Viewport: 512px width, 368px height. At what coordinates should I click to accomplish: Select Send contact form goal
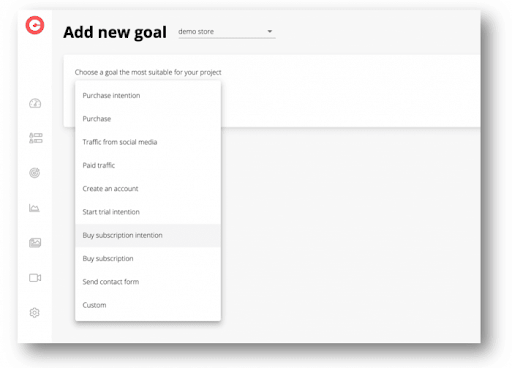coord(148,282)
